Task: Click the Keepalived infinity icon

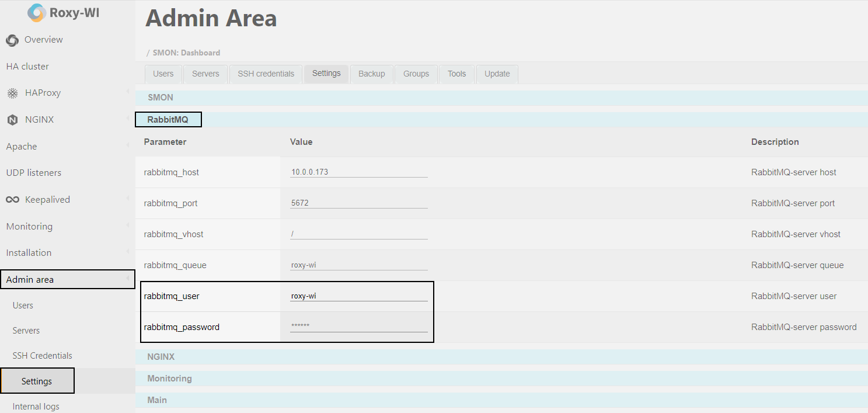Action: pos(12,200)
